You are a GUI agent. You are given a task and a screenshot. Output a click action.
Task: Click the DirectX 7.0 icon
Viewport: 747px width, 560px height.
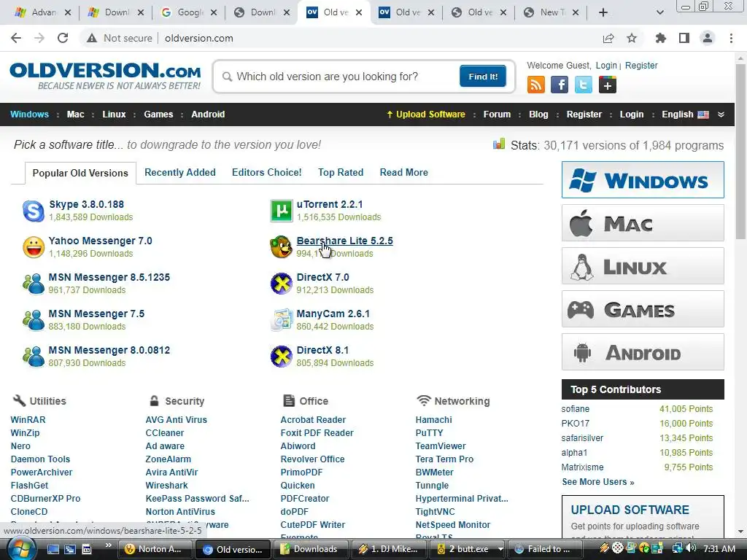[281, 284]
